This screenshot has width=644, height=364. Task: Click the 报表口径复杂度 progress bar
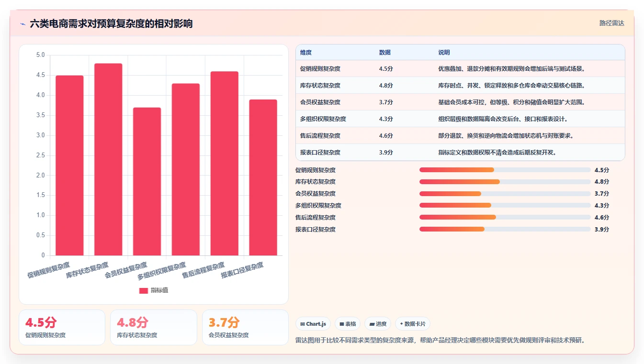pyautogui.click(x=505, y=230)
